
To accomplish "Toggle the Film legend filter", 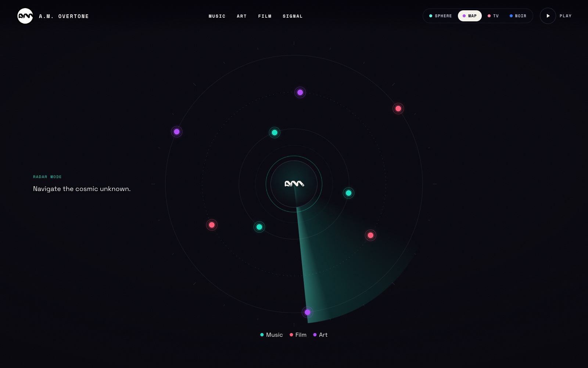I will 298,335.
